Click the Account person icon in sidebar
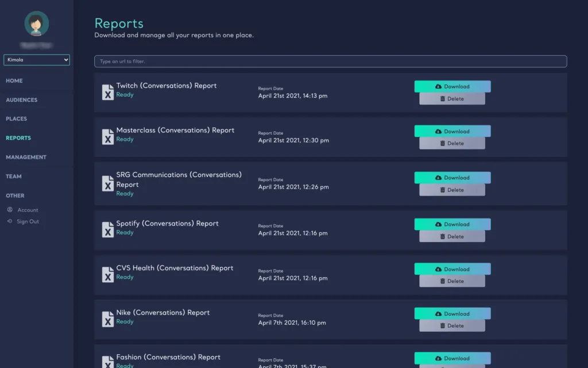Viewport: 588px width, 368px height. 10,209
